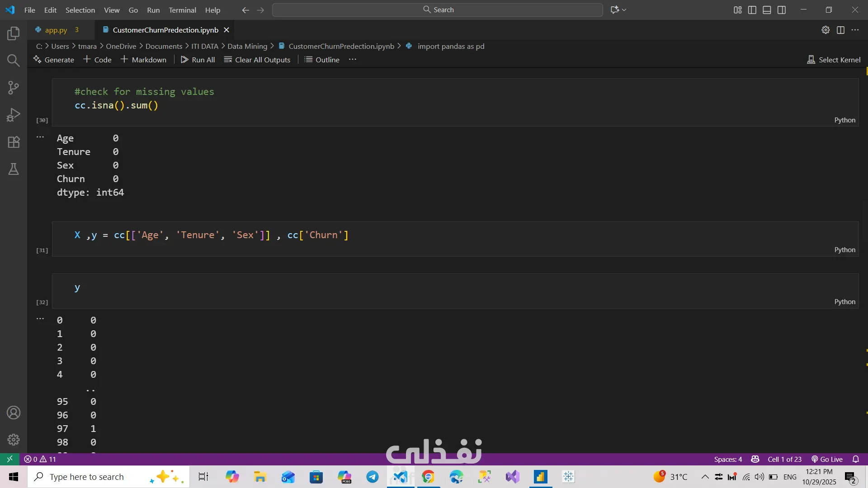Open the Run and Debug view

[14, 115]
